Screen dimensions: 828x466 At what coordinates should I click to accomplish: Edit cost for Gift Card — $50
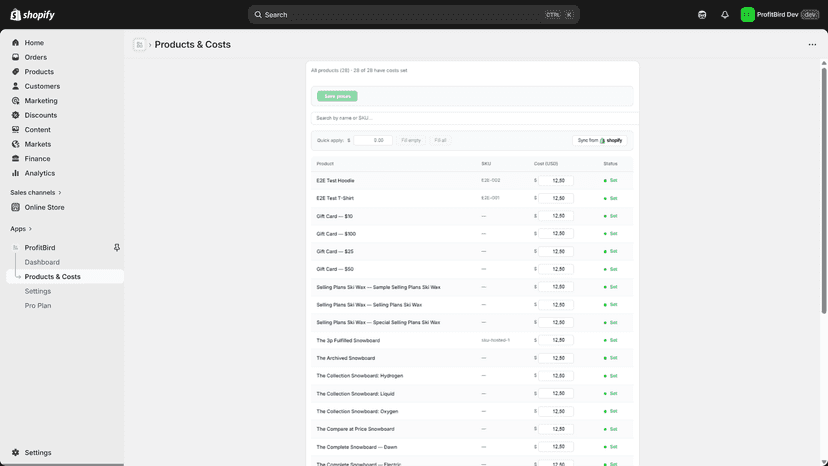tap(556, 269)
